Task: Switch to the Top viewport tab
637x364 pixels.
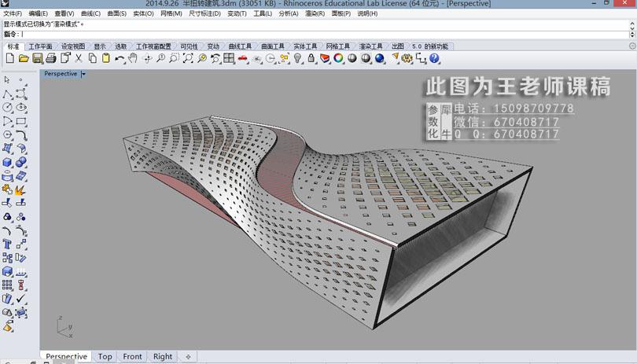Action: coord(105,356)
